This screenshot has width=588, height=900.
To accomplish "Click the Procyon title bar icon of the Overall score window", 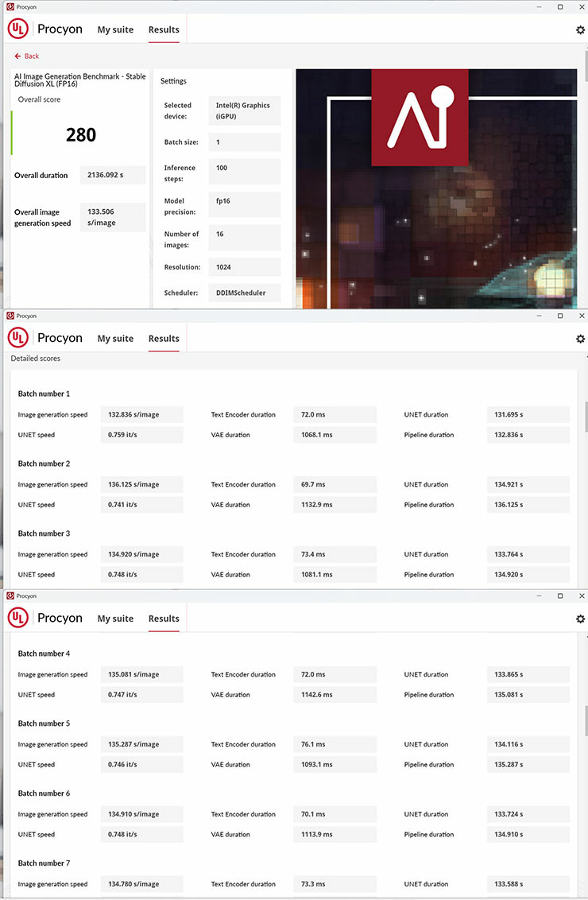I will click(x=10, y=7).
